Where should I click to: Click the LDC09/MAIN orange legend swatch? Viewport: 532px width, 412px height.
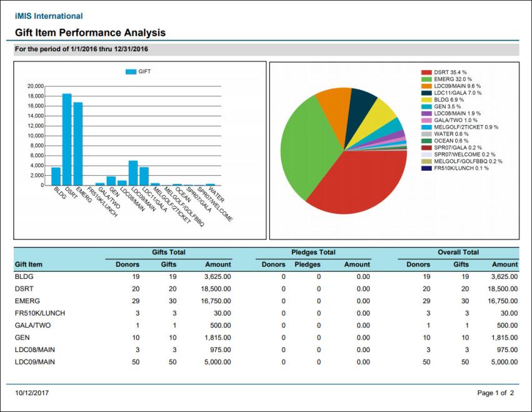[x=426, y=86]
